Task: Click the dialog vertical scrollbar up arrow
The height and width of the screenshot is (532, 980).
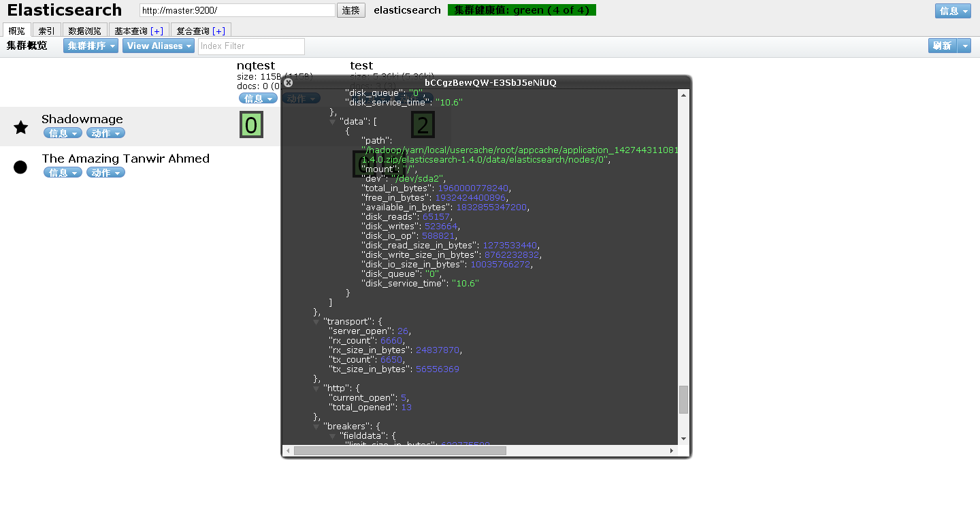Action: [684, 95]
